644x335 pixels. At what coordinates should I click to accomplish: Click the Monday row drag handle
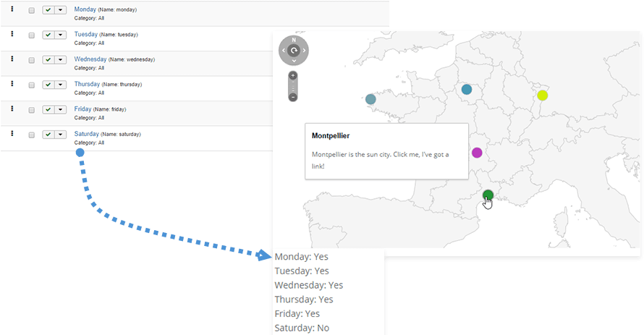[12, 9]
